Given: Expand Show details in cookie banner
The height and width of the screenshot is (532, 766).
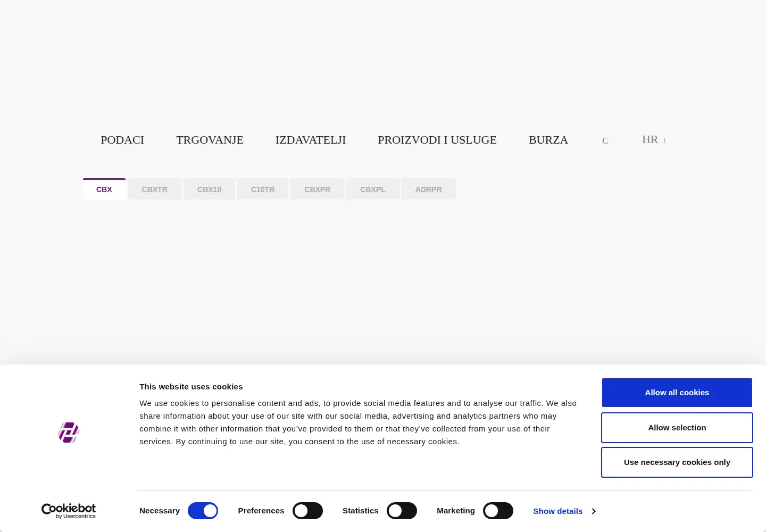Looking at the screenshot, I should (x=564, y=511).
